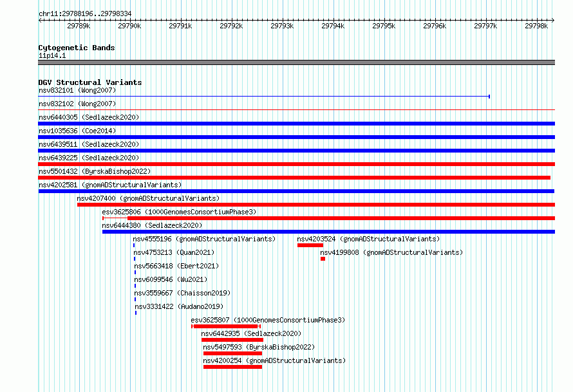Click the blue bar under nsv6444380
The height and width of the screenshot is (392, 573).
tap(328, 232)
